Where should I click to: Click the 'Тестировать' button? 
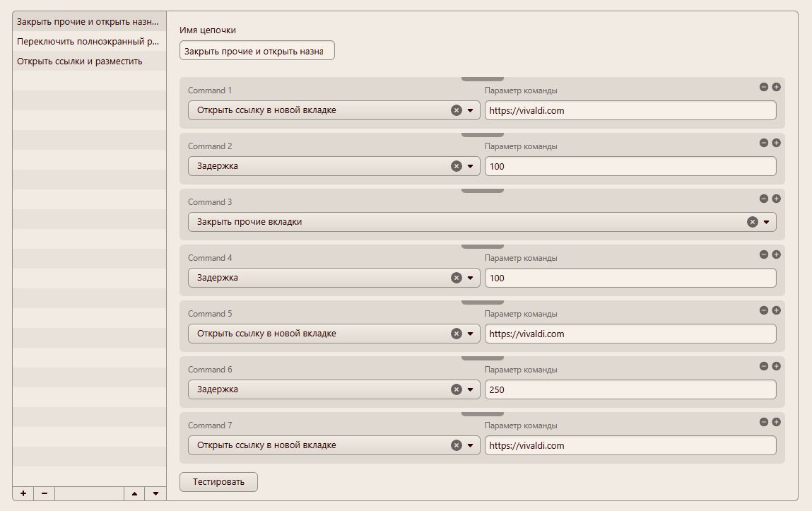(218, 482)
